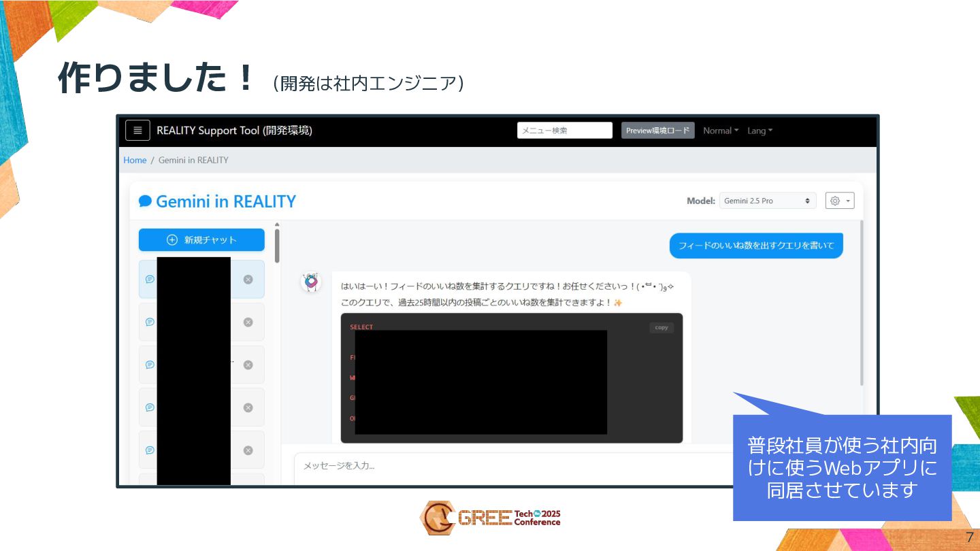Click the assistant avatar icon

311,282
